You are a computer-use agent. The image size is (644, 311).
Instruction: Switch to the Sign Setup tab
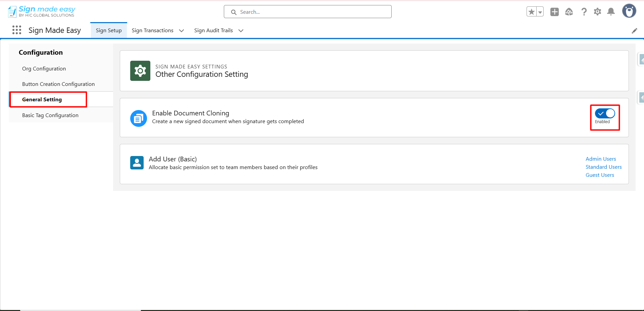(109, 31)
